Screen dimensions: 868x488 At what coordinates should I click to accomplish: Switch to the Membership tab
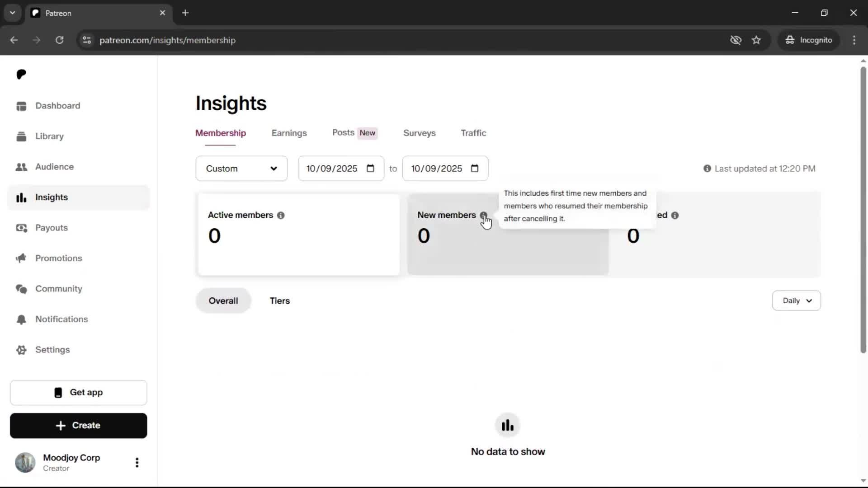coord(221,133)
